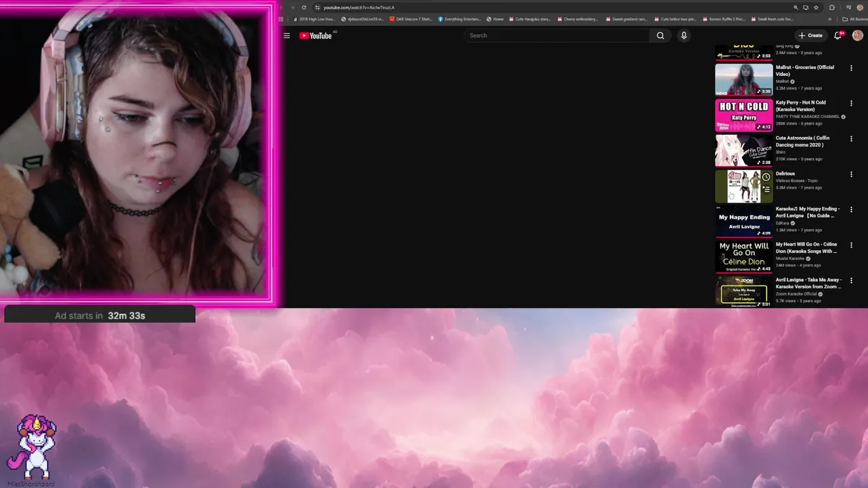This screenshot has width=868, height=488.
Task: Open title 'Avril Lavigne - Take Me Away'
Action: click(x=808, y=283)
